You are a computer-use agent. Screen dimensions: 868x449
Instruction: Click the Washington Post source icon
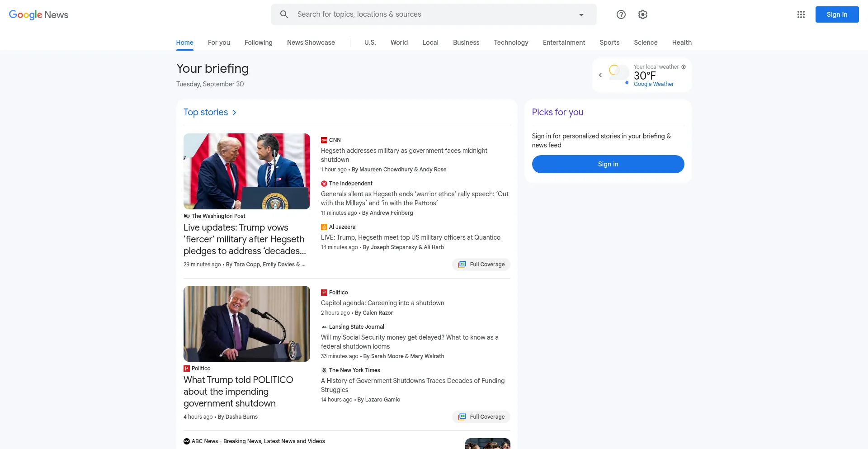tap(187, 216)
